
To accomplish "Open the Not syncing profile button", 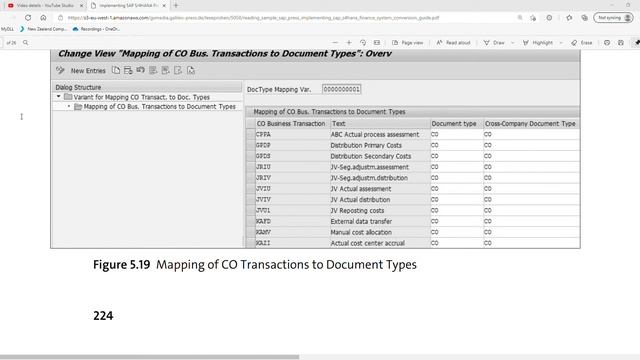I will point(613,18).
